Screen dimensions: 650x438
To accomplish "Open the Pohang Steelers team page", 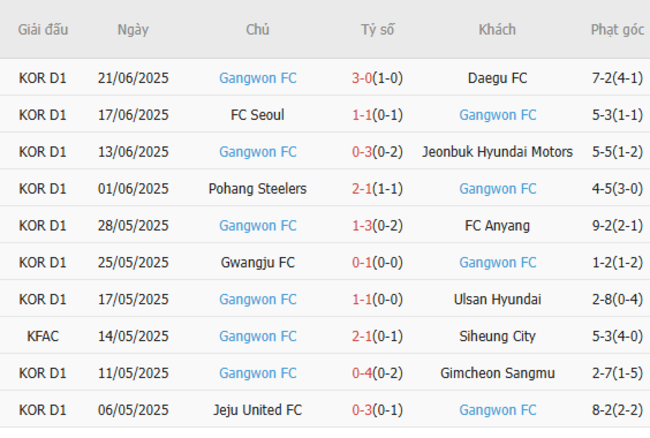I will pos(258,189).
